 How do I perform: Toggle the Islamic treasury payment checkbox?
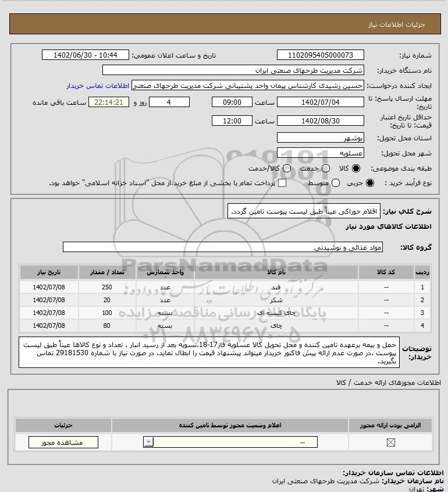pos(282,183)
